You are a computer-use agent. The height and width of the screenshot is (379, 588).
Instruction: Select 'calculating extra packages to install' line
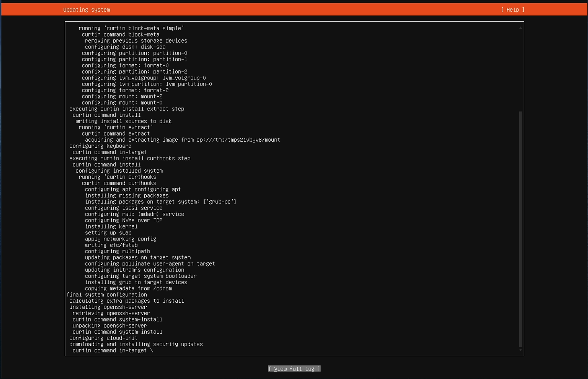127,301
